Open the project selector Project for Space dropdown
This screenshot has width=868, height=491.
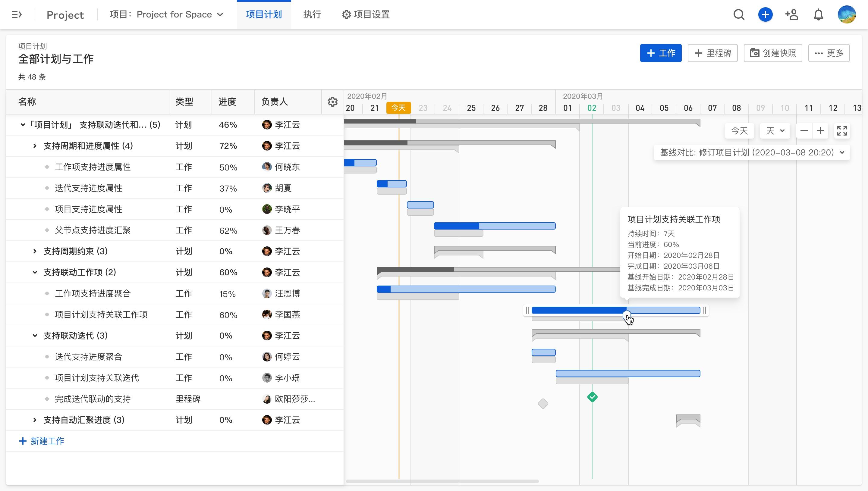pyautogui.click(x=167, y=14)
